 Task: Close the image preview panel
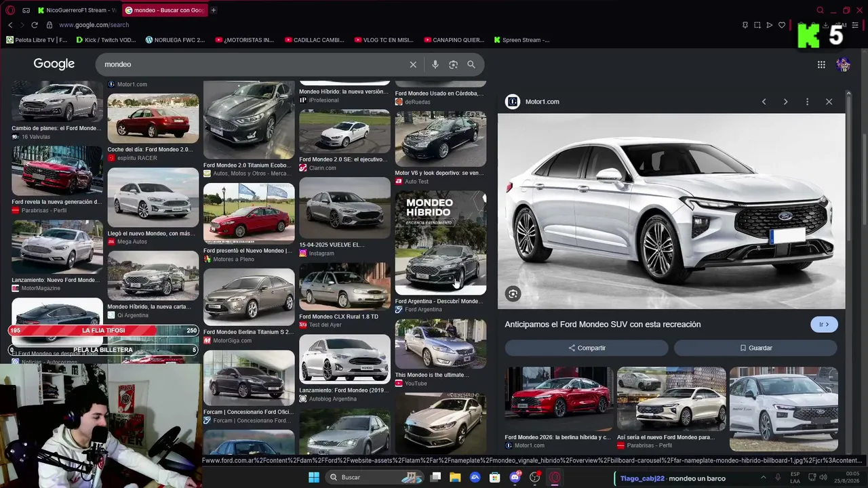point(829,102)
